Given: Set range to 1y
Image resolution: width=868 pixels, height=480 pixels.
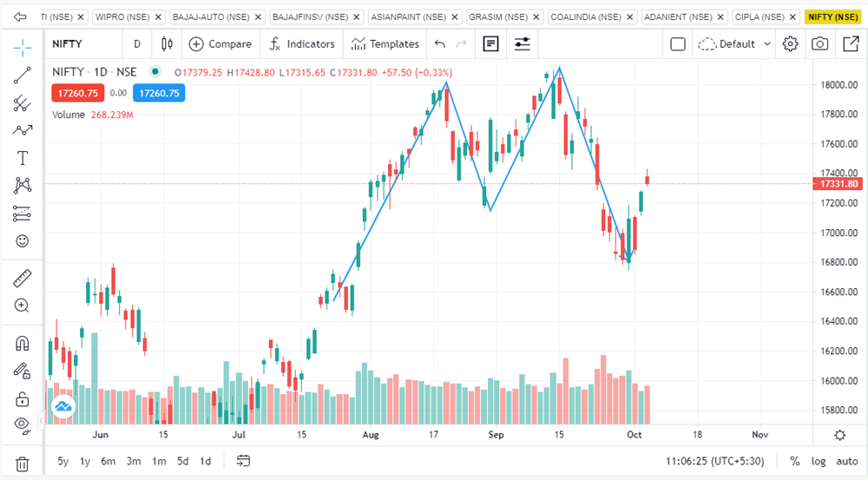Looking at the screenshot, I should [x=85, y=461].
